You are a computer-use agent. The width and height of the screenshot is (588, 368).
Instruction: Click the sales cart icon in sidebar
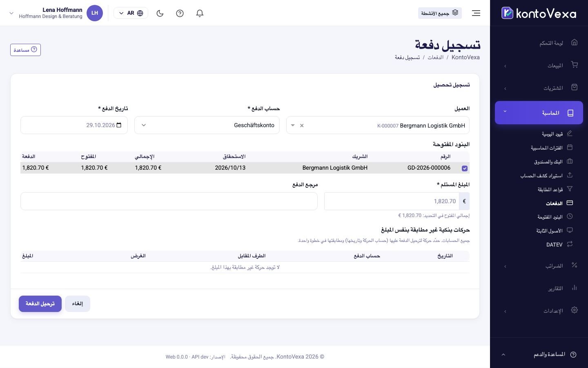[x=575, y=65]
